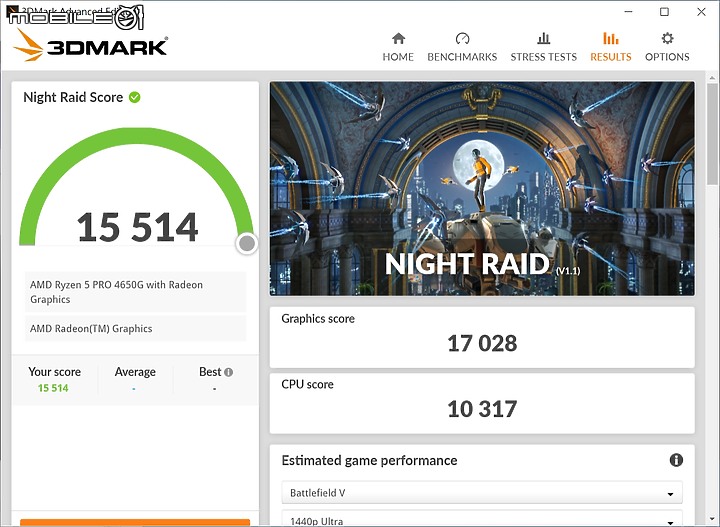Open the OPTIONS tab

click(x=667, y=47)
